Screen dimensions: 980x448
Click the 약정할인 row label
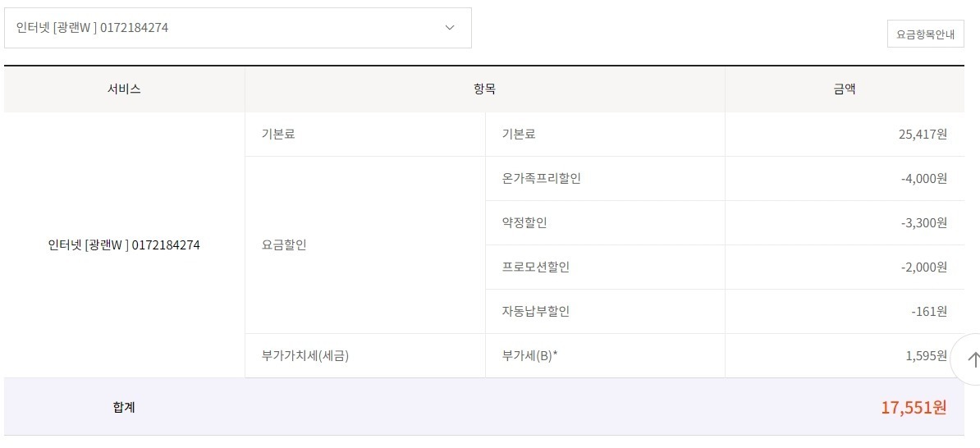point(524,222)
